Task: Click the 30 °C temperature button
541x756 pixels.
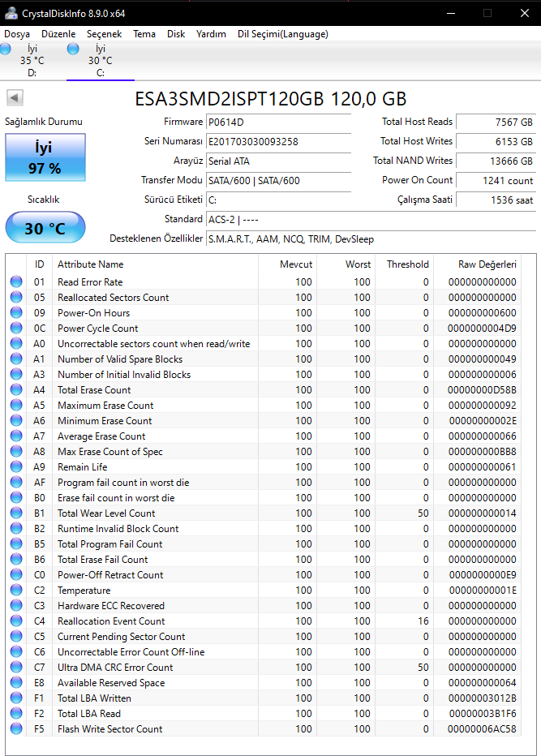Action: pyautogui.click(x=45, y=228)
